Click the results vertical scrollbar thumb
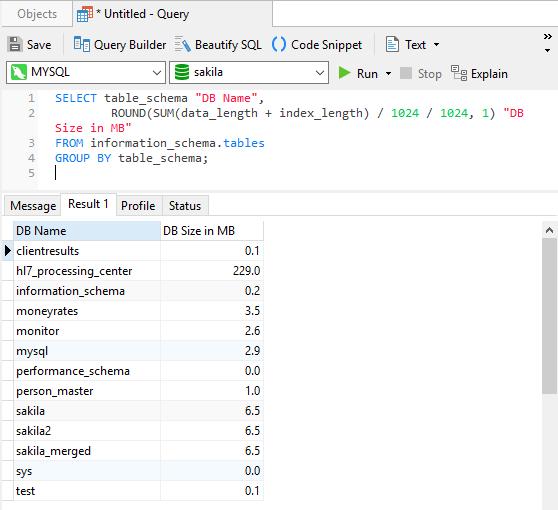 549,316
